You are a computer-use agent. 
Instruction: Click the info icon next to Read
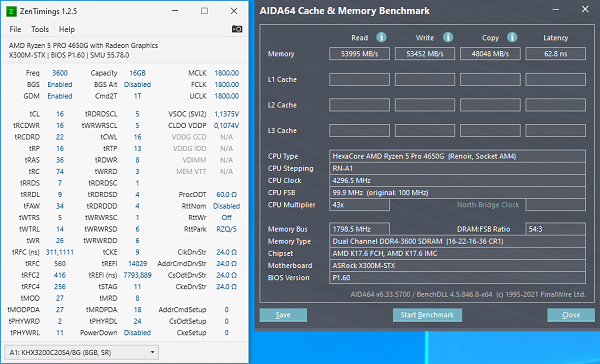pos(381,37)
